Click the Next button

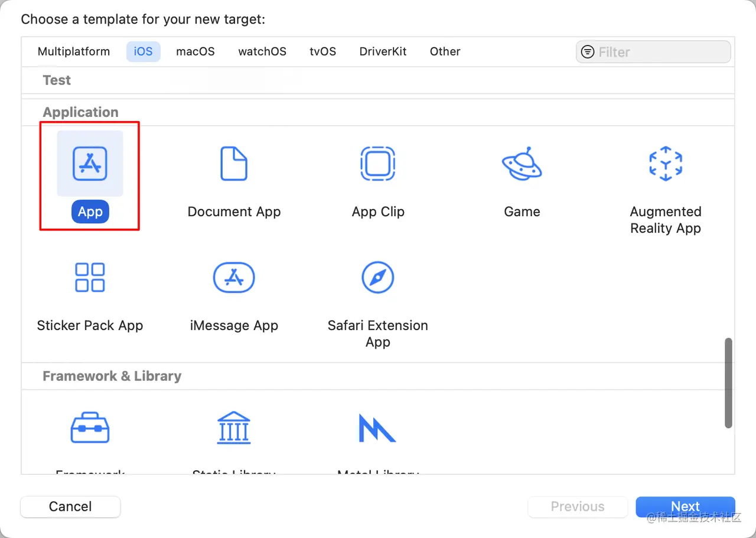tap(686, 507)
